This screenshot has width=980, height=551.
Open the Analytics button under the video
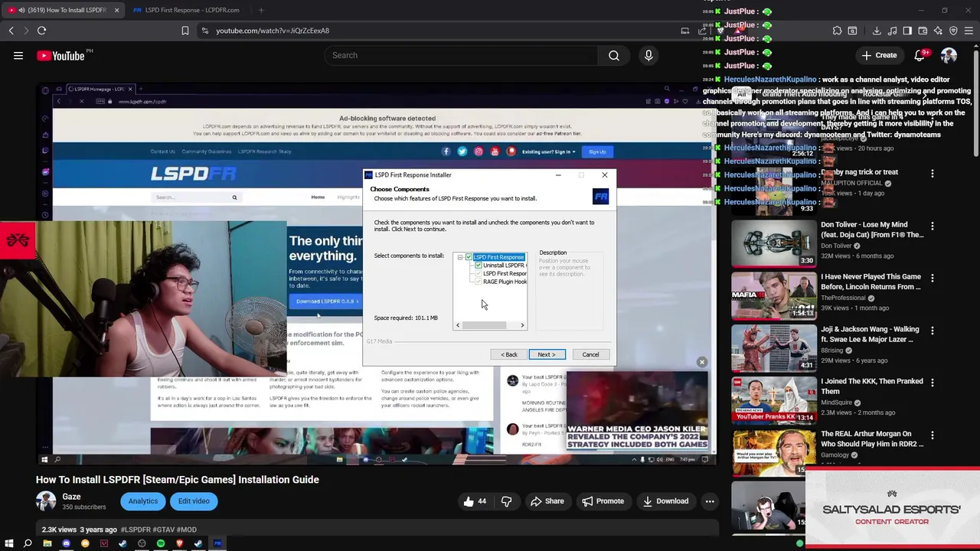tap(142, 501)
